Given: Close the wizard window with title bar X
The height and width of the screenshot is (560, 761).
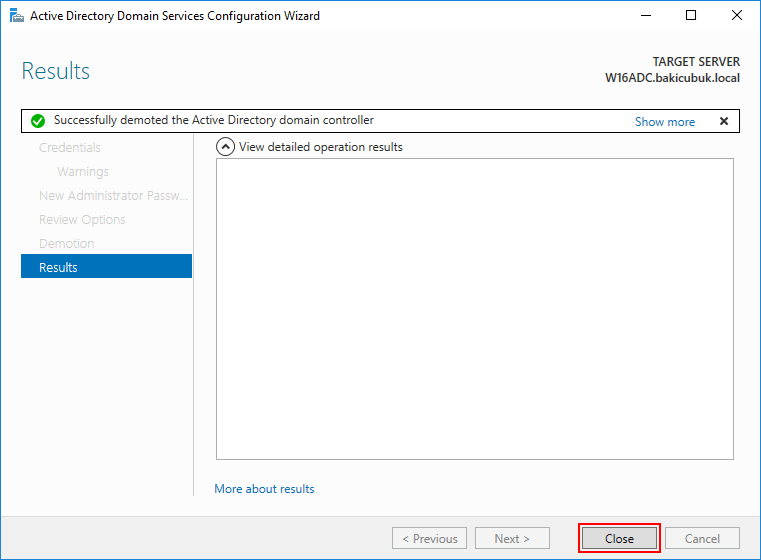Looking at the screenshot, I should 736,16.
